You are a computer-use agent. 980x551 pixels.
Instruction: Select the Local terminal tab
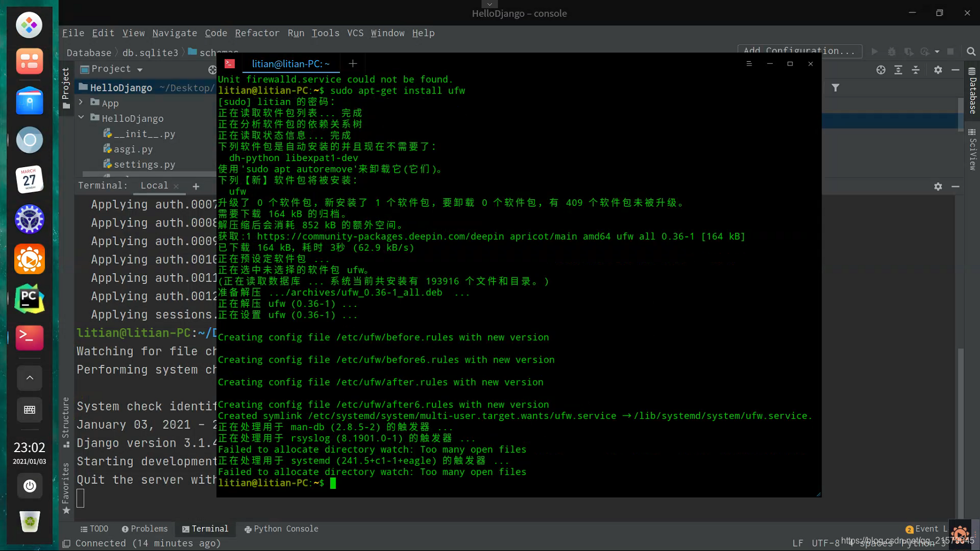[154, 186]
